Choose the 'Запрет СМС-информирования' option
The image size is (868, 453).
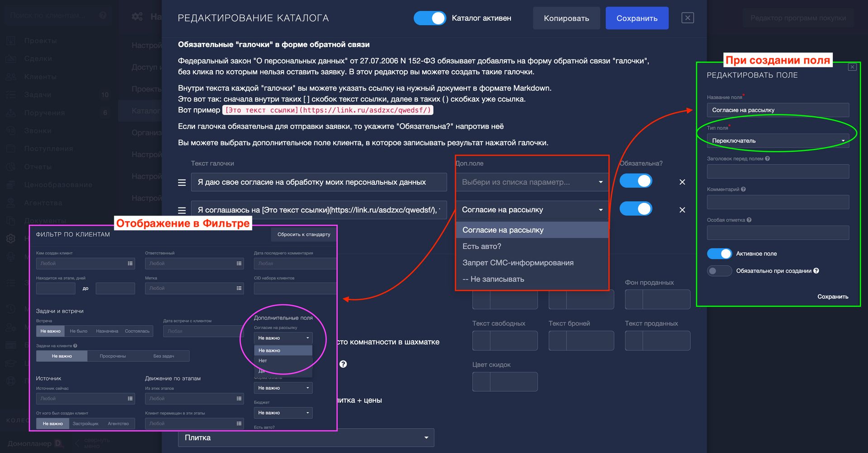(532, 263)
